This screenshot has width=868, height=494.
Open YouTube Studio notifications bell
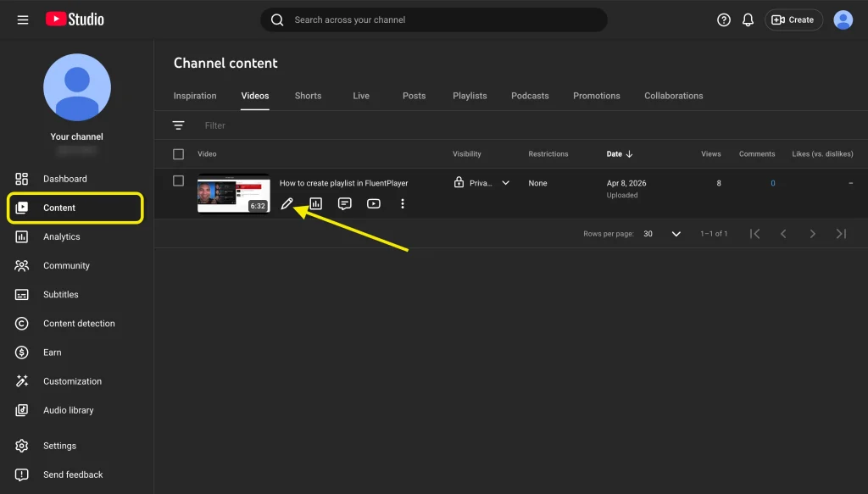pyautogui.click(x=748, y=19)
